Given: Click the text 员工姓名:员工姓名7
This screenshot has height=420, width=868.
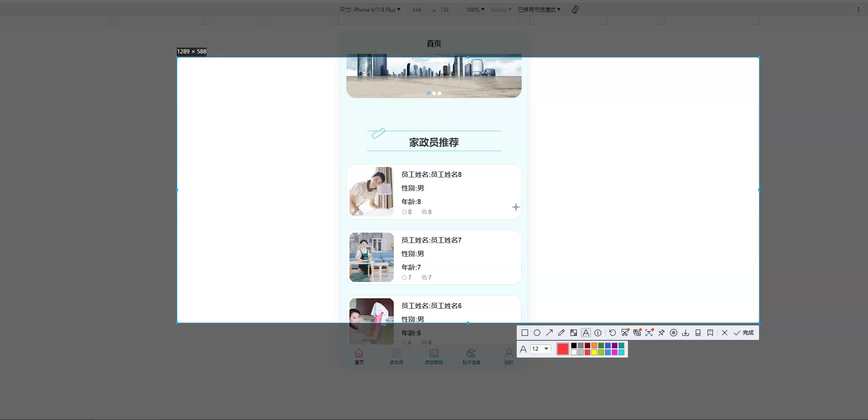Looking at the screenshot, I should (431, 240).
